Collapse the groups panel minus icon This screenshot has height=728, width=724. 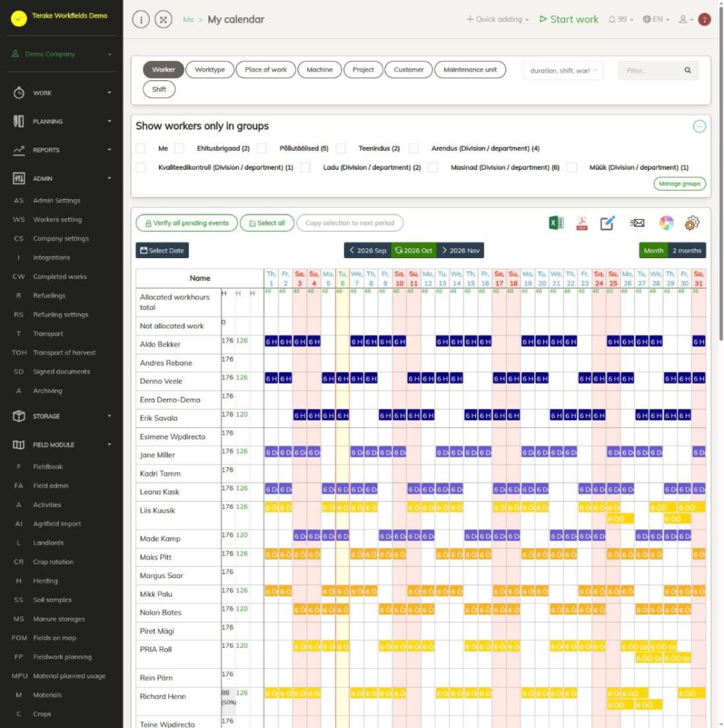coord(699,127)
